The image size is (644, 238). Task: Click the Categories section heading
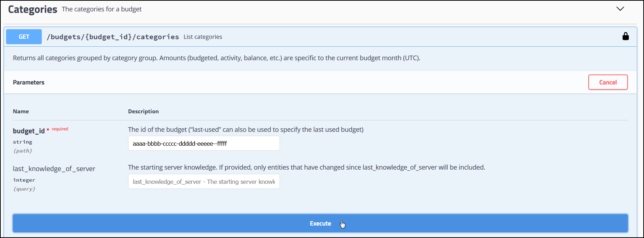(32, 9)
